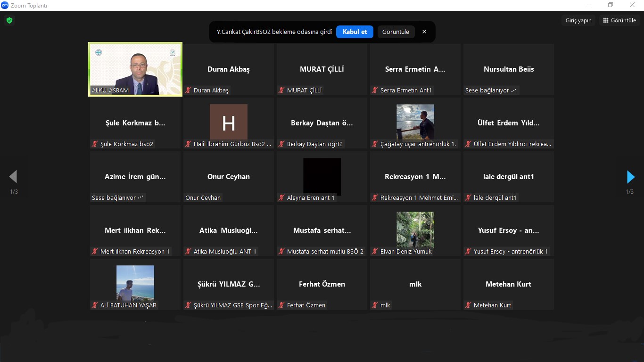Click the green encryption shield icon
Viewport: 644px width, 362px height.
pos(9,20)
